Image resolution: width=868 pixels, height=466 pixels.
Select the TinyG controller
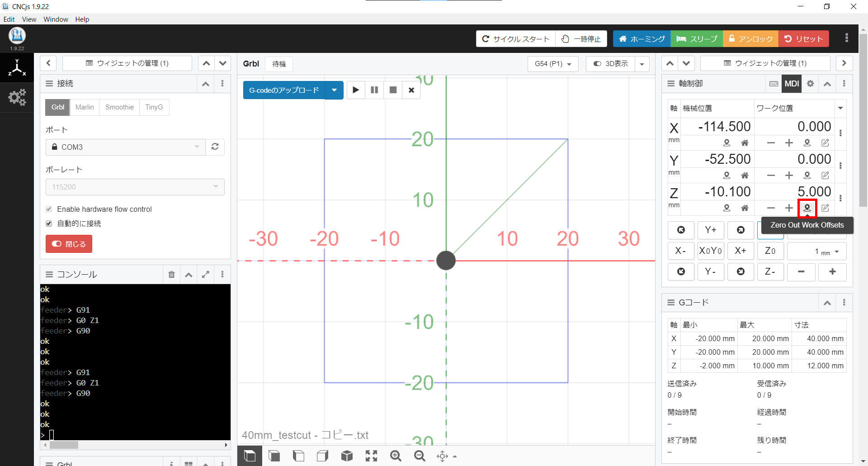click(x=154, y=107)
